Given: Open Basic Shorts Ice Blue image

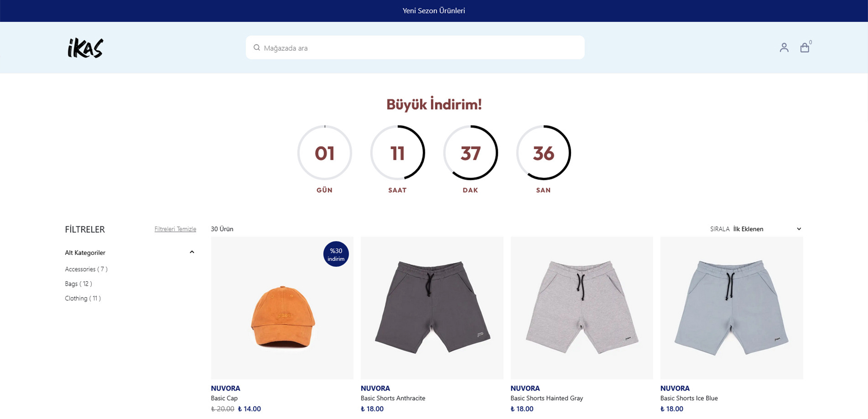Looking at the screenshot, I should click(731, 308).
